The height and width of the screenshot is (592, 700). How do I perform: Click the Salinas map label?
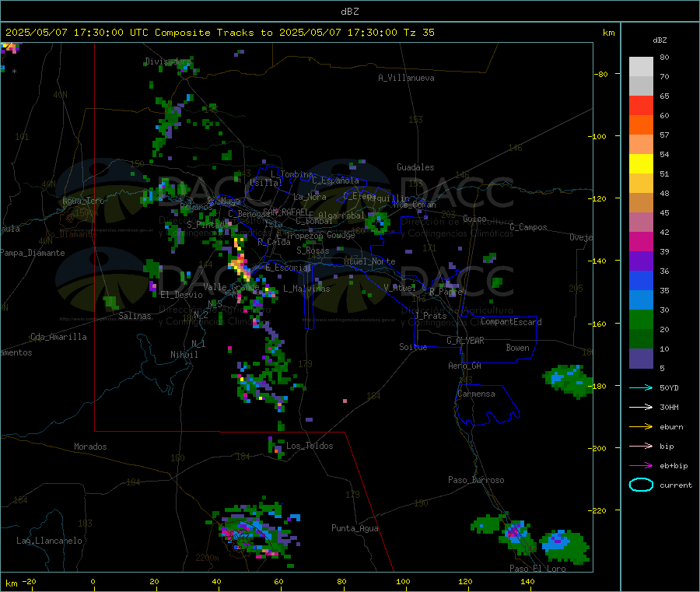pyautogui.click(x=135, y=316)
